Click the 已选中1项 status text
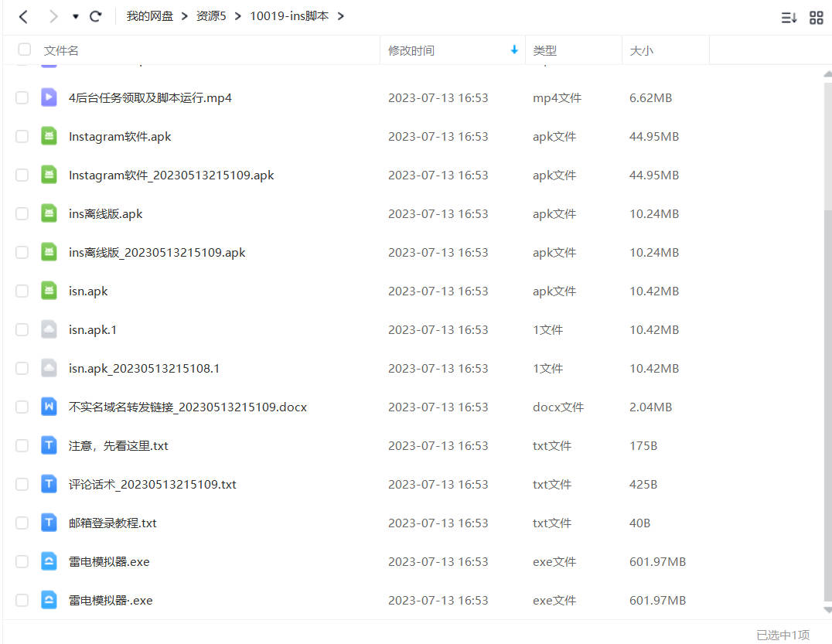This screenshot has width=832, height=644. click(783, 635)
